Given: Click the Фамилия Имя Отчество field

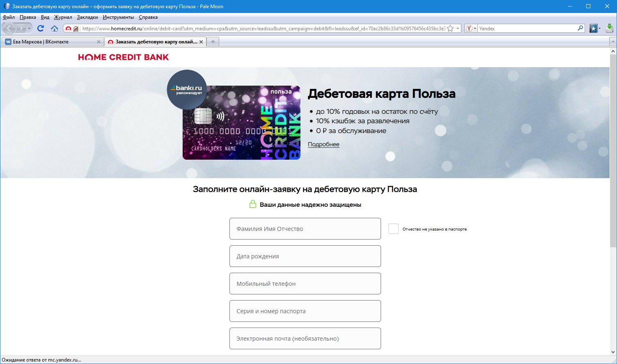Looking at the screenshot, I should pos(305,228).
